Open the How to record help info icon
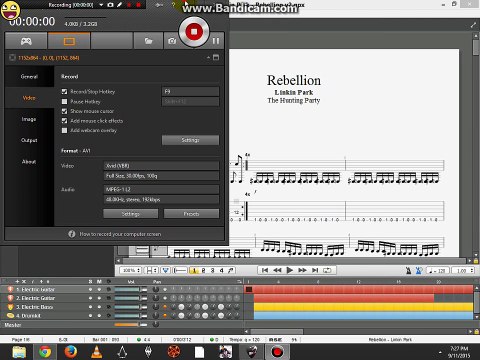The image size is (480, 360). point(72,234)
